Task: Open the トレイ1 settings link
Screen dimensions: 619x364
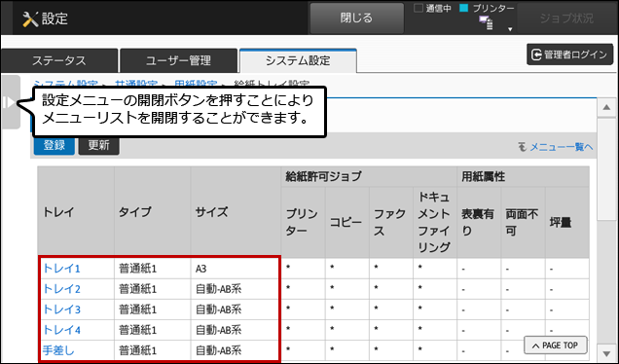Action: click(x=61, y=269)
